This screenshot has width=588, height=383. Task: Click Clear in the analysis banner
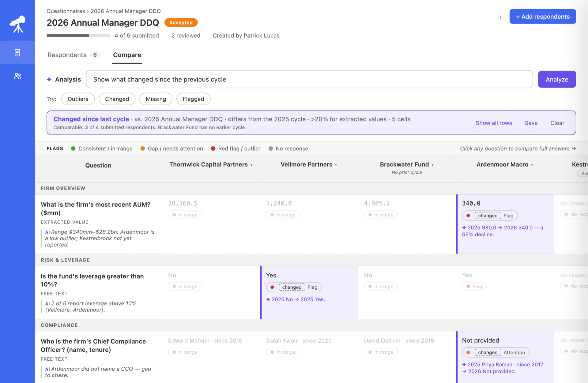point(557,123)
